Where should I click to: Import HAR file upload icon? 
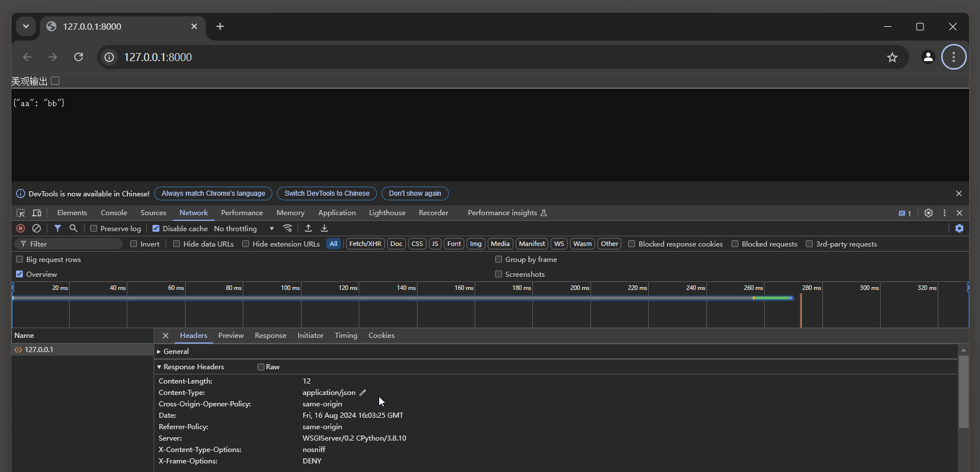308,228
